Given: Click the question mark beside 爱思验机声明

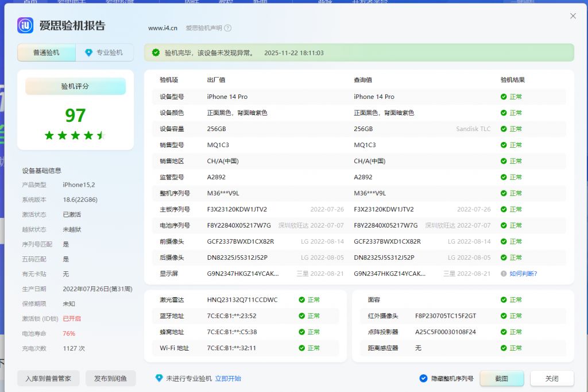Looking at the screenshot, I should point(228,26).
